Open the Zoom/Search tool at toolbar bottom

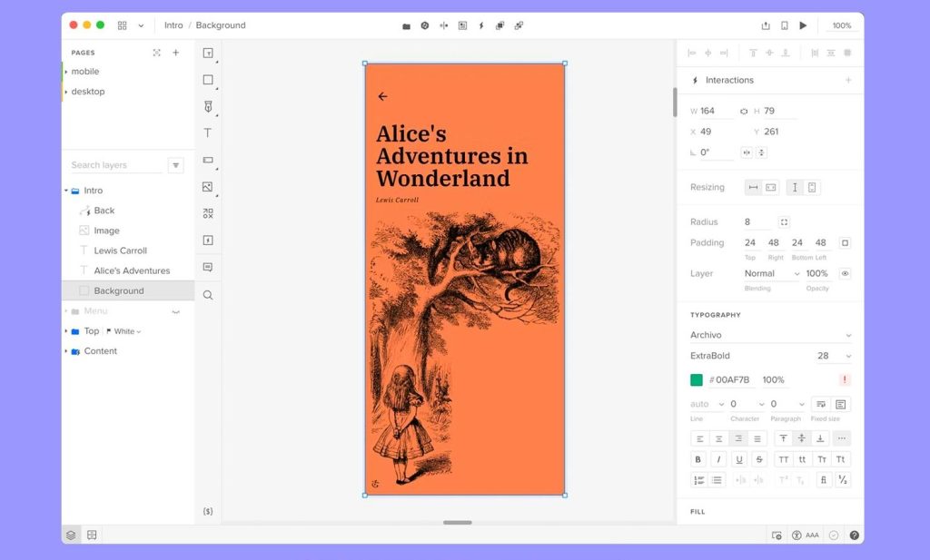click(208, 294)
